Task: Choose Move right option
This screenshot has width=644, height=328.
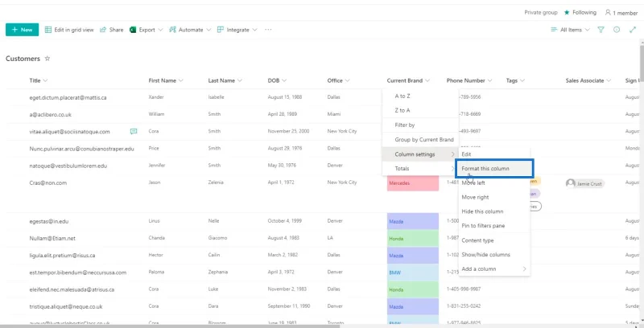Action: (494, 197)
